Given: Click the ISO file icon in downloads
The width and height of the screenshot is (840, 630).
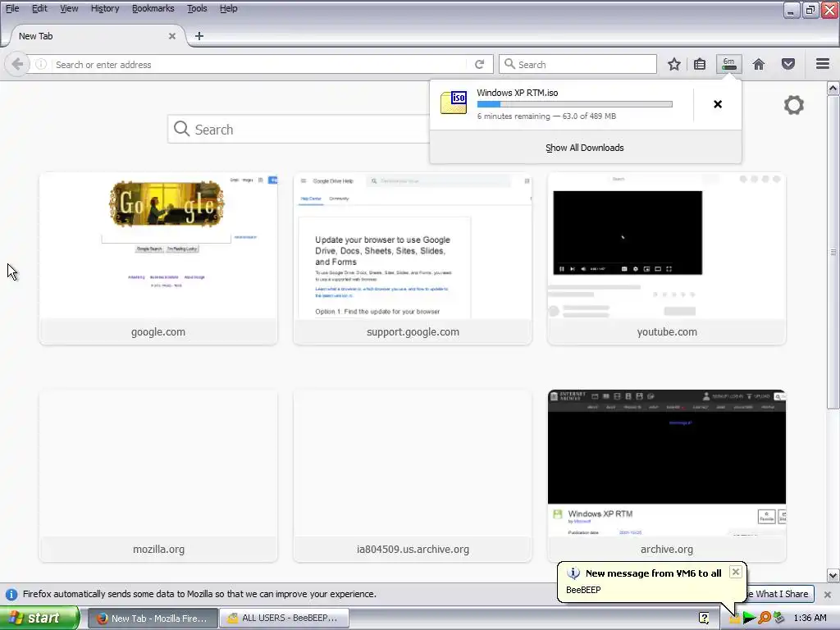Looking at the screenshot, I should click(x=454, y=103).
